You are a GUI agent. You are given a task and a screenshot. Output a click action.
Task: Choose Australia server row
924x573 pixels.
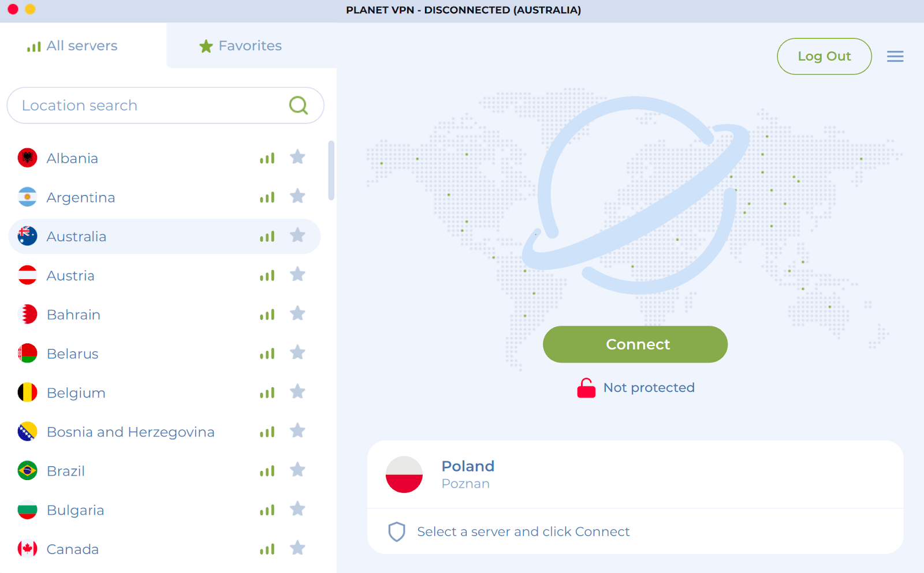point(165,236)
